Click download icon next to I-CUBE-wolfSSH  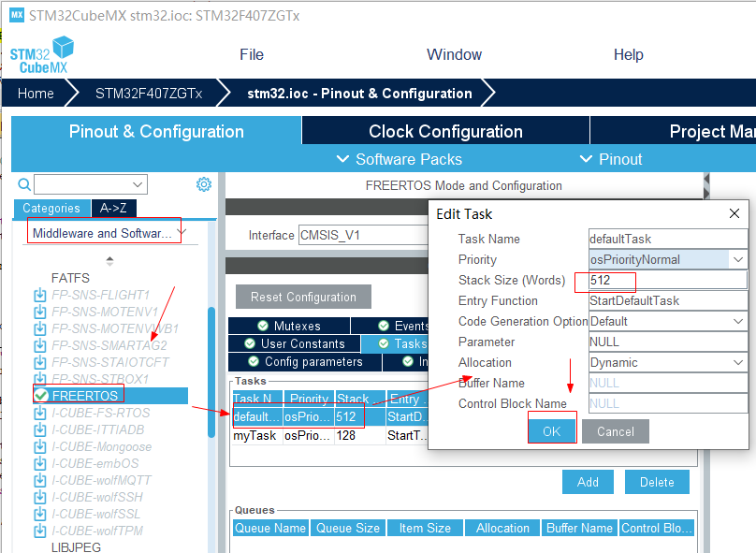pos(40,497)
